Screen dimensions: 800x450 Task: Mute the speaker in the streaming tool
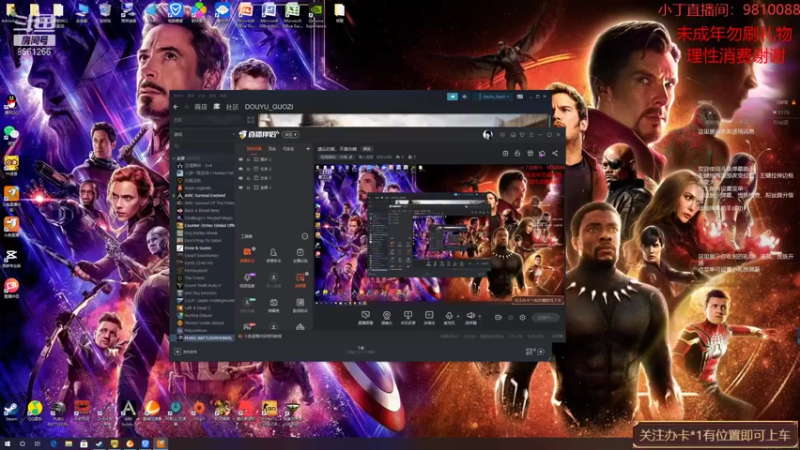pos(470,317)
